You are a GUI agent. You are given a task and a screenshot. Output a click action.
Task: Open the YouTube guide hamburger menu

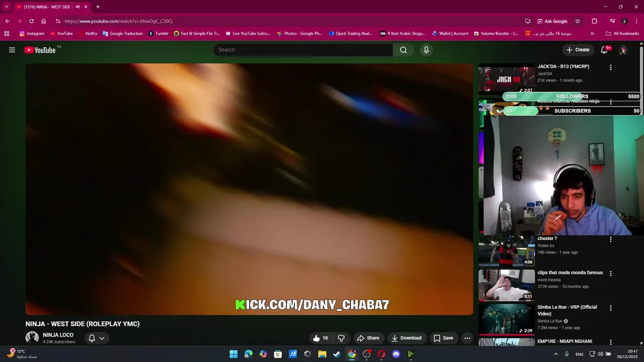coord(12,50)
